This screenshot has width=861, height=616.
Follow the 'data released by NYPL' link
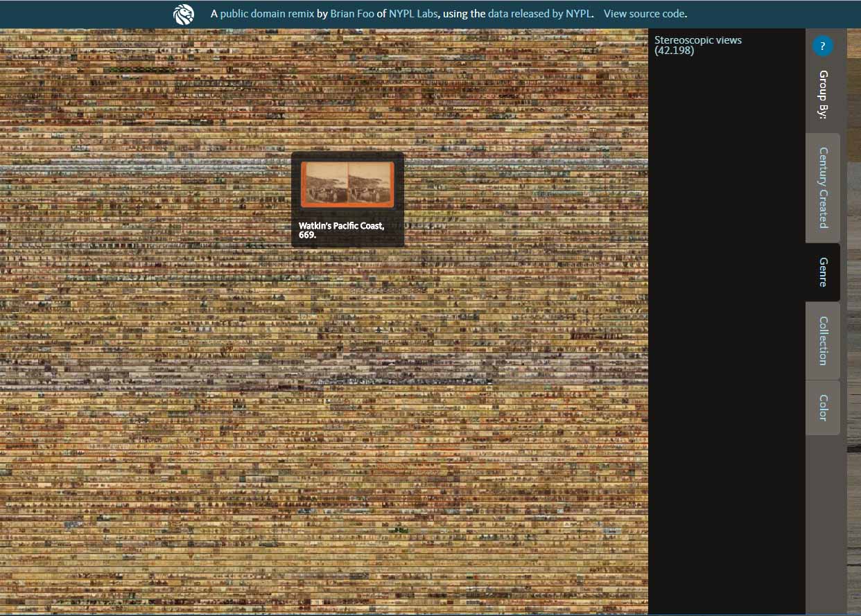(540, 14)
